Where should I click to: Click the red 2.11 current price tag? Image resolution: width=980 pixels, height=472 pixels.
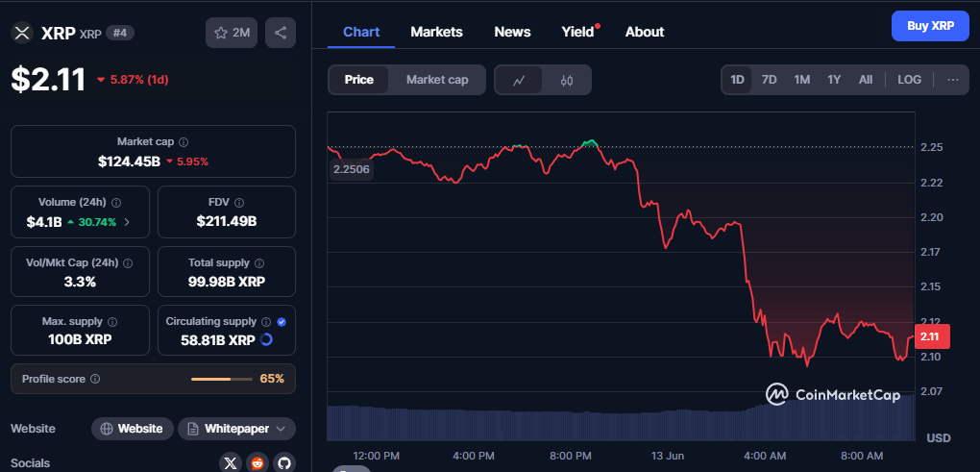tap(931, 336)
